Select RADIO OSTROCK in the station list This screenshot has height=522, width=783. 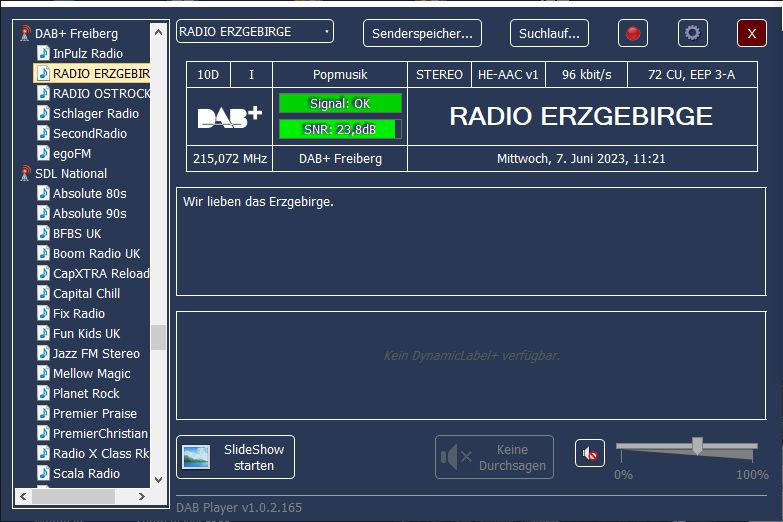[x=101, y=93]
